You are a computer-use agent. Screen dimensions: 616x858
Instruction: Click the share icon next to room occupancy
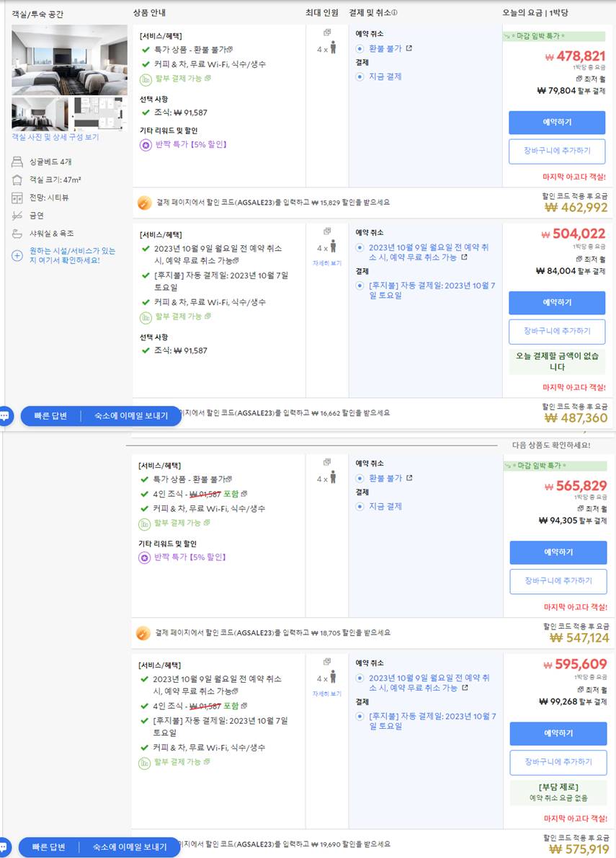(327, 32)
